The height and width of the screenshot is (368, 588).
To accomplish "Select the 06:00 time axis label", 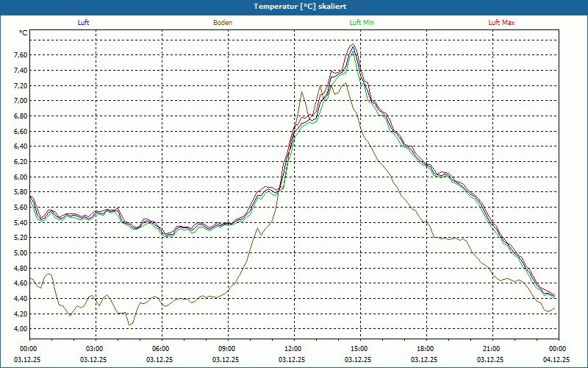I will pos(160,349).
